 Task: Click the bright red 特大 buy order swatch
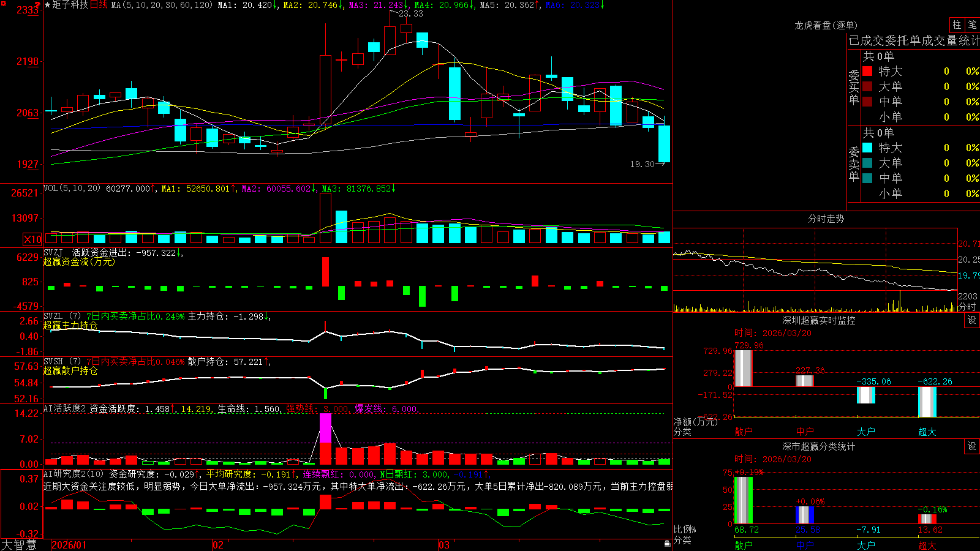[867, 71]
